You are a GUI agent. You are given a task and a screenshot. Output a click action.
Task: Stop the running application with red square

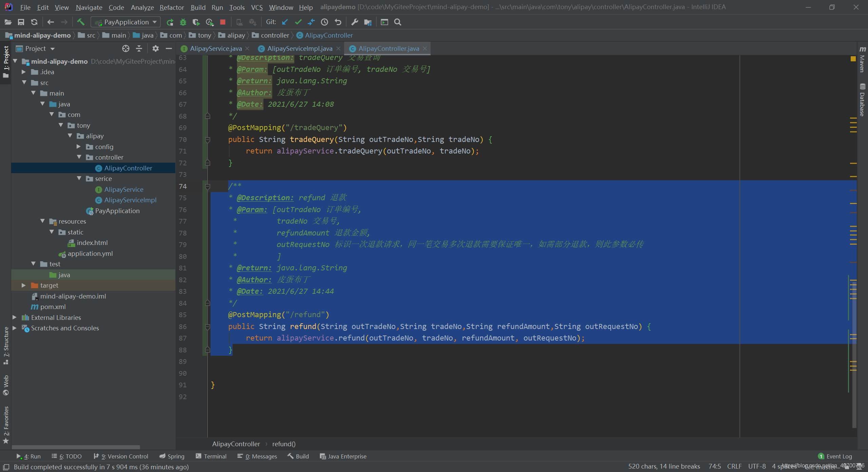[x=223, y=22]
